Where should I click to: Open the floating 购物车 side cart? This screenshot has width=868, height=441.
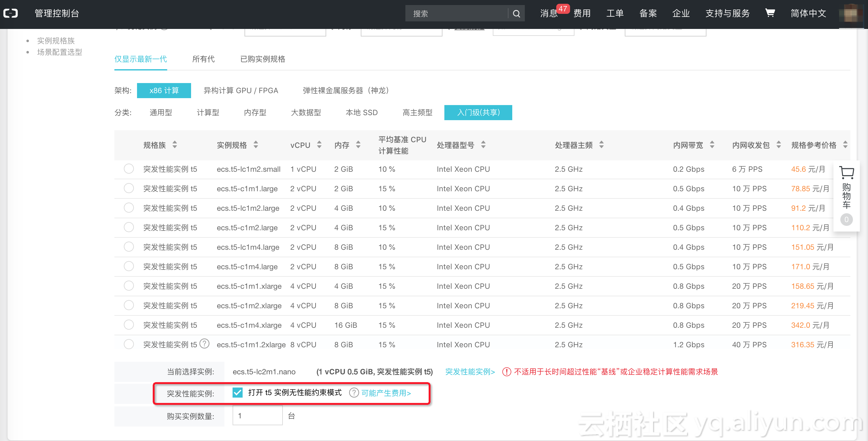point(846,196)
